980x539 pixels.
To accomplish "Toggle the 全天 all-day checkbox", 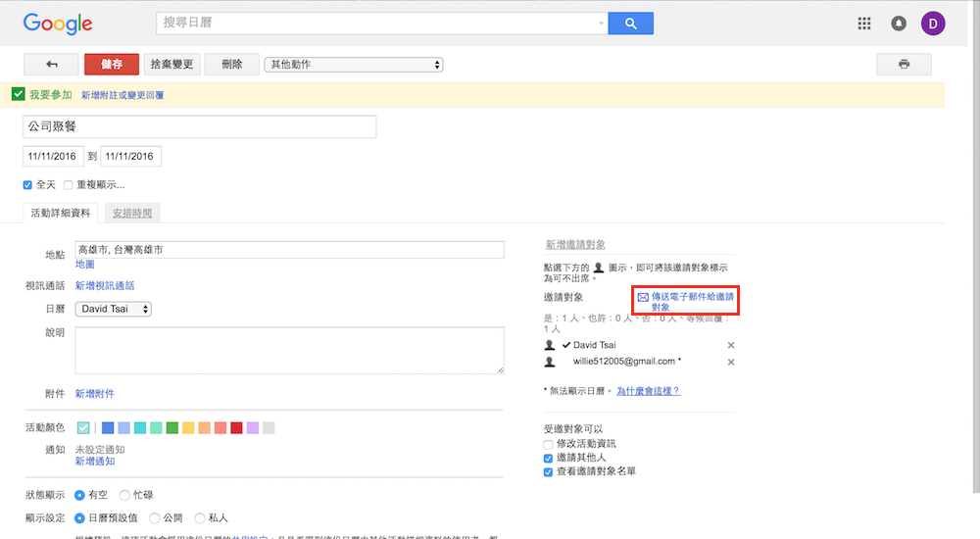I will click(x=28, y=184).
